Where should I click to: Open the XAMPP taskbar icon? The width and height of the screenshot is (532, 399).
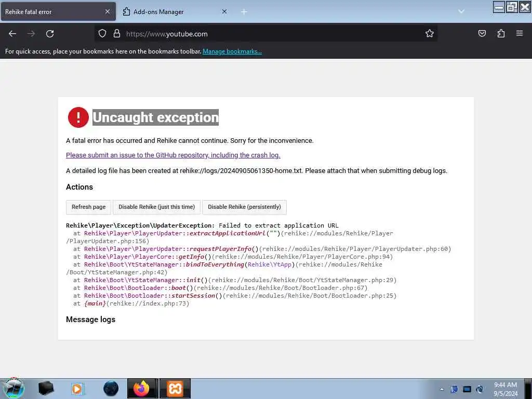click(175, 389)
